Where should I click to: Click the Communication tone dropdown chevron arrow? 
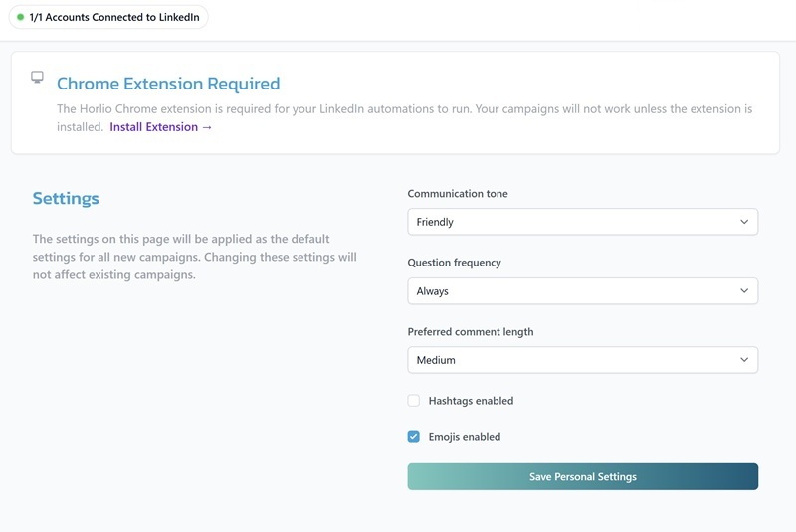click(743, 222)
